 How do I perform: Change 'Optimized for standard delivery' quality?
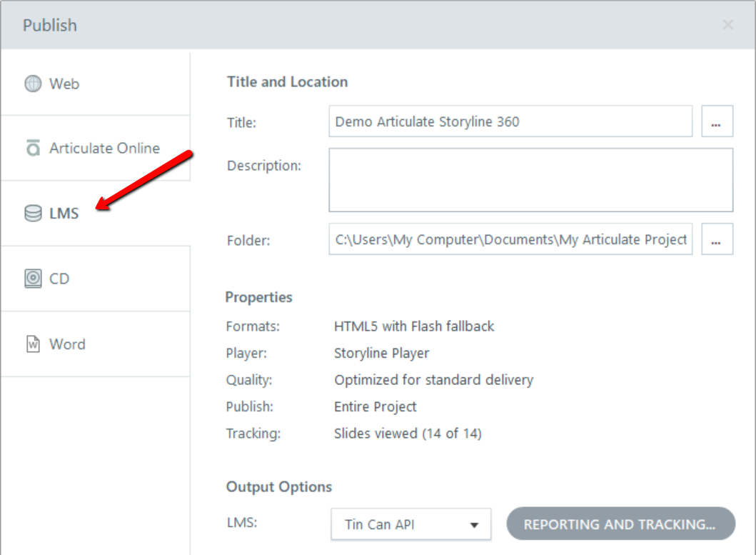point(433,380)
